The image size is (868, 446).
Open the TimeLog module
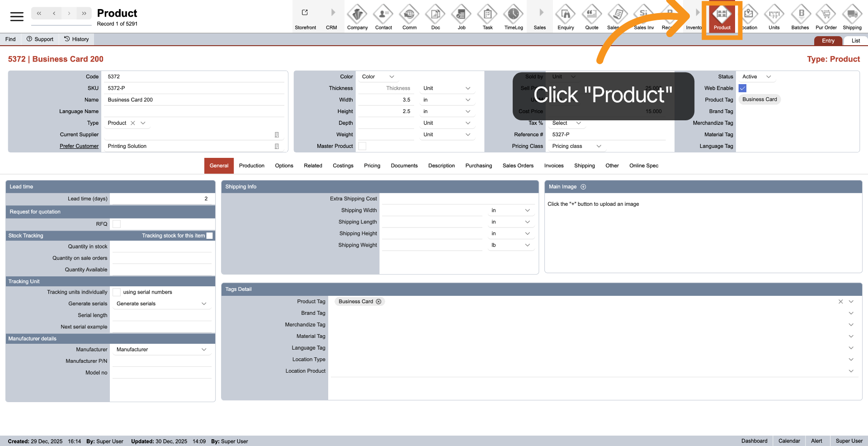pyautogui.click(x=513, y=16)
